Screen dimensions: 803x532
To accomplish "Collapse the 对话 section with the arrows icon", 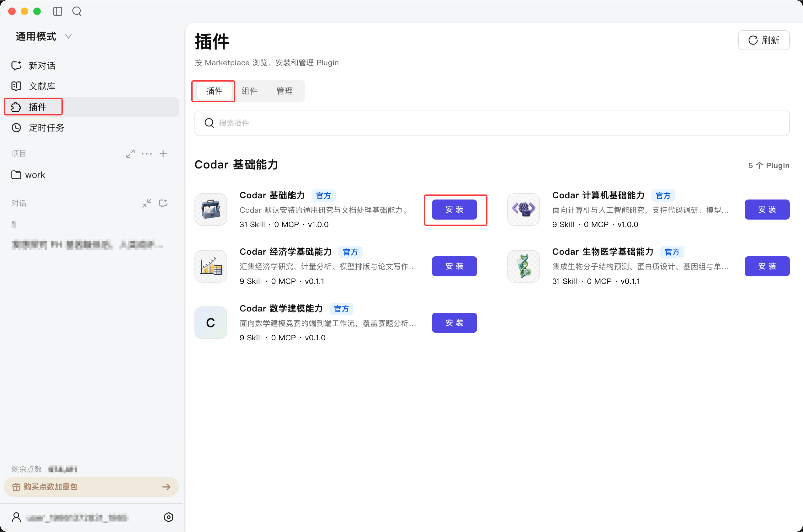I will pyautogui.click(x=146, y=203).
